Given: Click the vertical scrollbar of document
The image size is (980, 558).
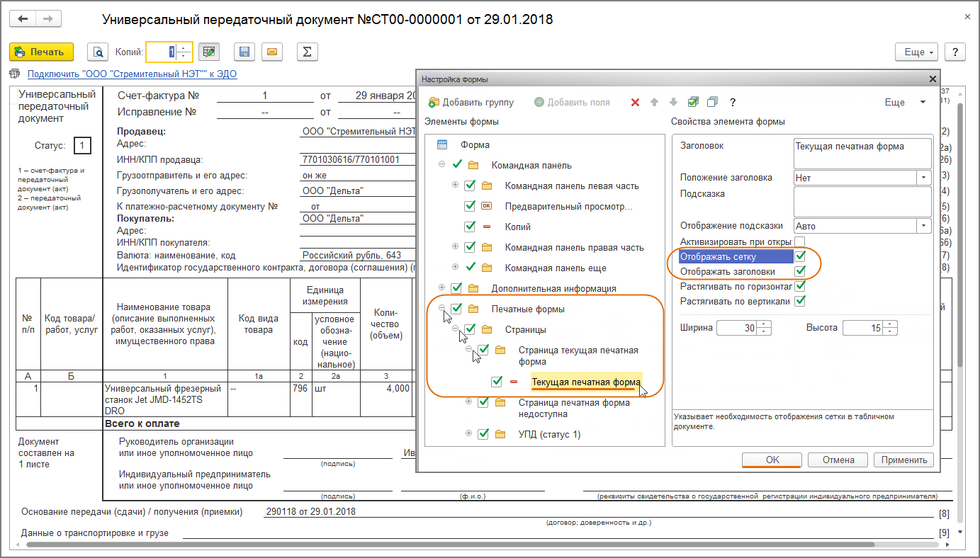Looking at the screenshot, I should point(961,234).
